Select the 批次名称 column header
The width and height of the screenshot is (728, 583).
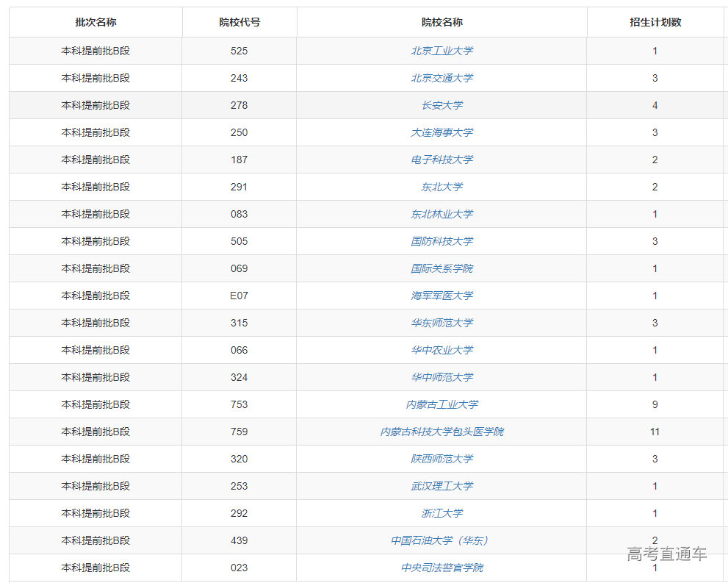[95, 22]
